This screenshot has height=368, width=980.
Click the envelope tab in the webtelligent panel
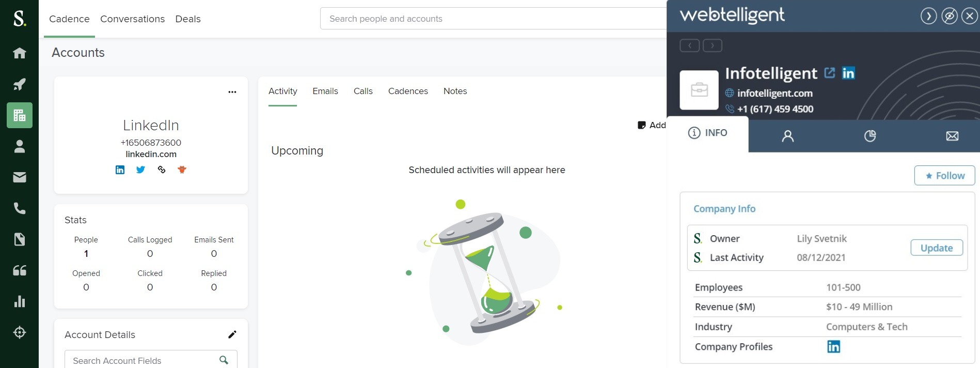pos(952,136)
